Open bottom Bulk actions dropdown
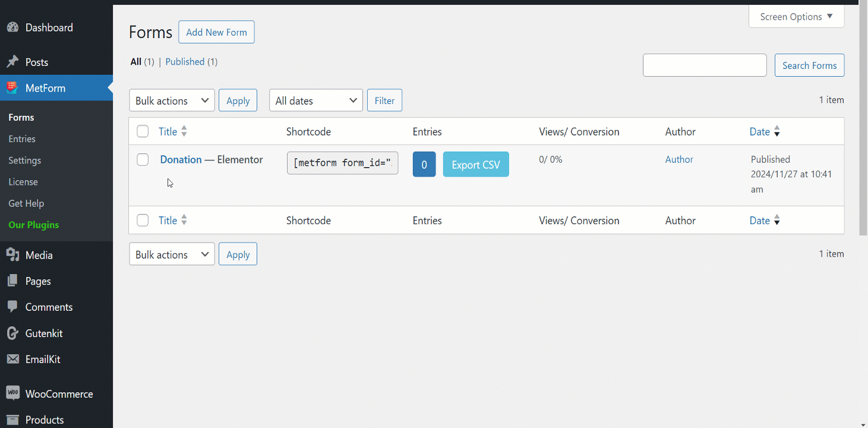 coord(172,254)
